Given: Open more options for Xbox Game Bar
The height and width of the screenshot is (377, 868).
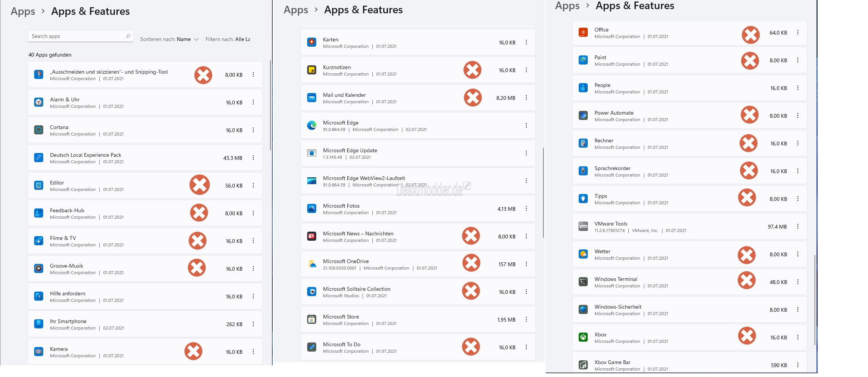Looking at the screenshot, I should point(798,365).
